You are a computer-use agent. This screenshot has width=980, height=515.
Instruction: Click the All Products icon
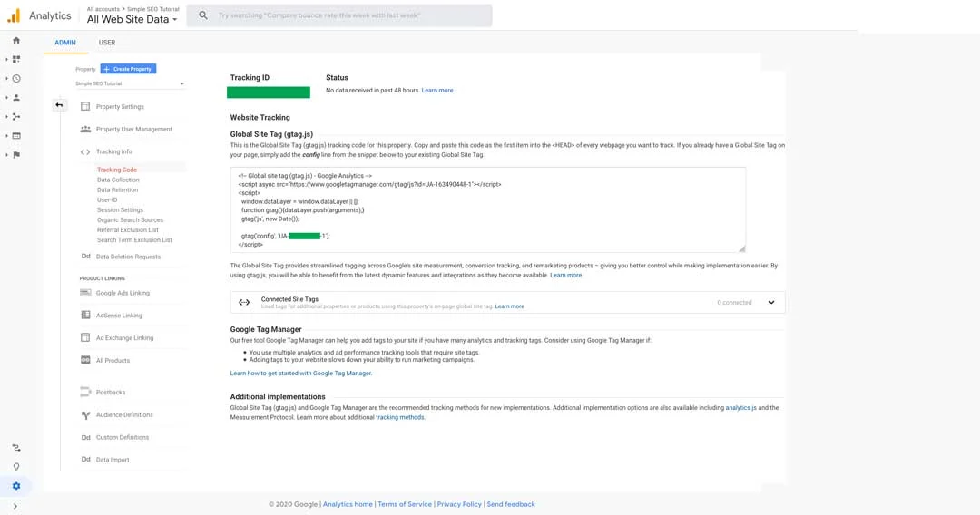85,360
